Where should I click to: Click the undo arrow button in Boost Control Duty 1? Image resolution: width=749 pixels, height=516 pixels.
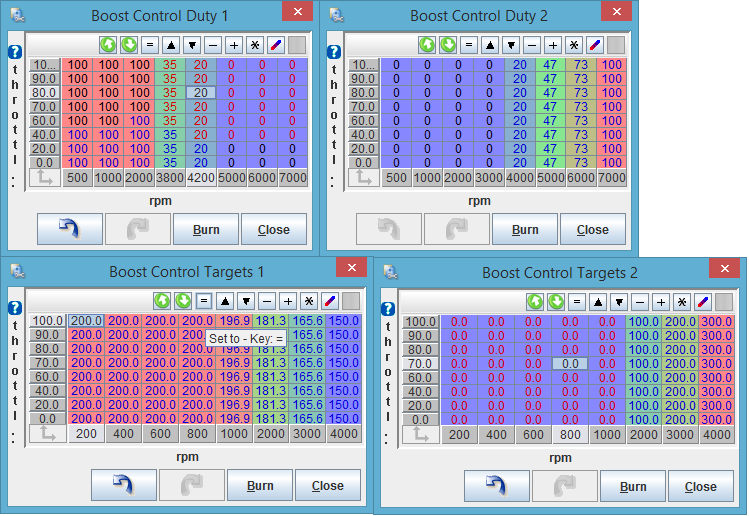[x=70, y=229]
